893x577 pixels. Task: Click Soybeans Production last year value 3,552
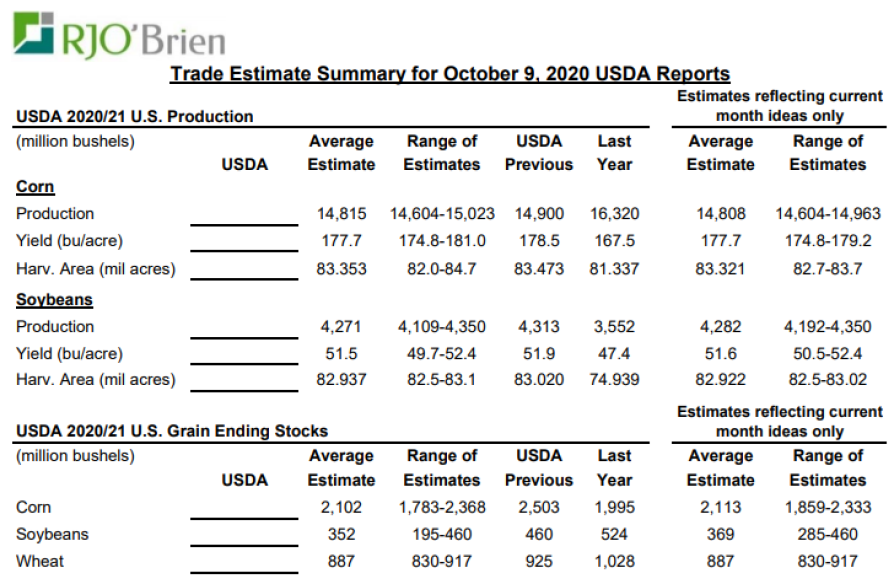(x=615, y=327)
